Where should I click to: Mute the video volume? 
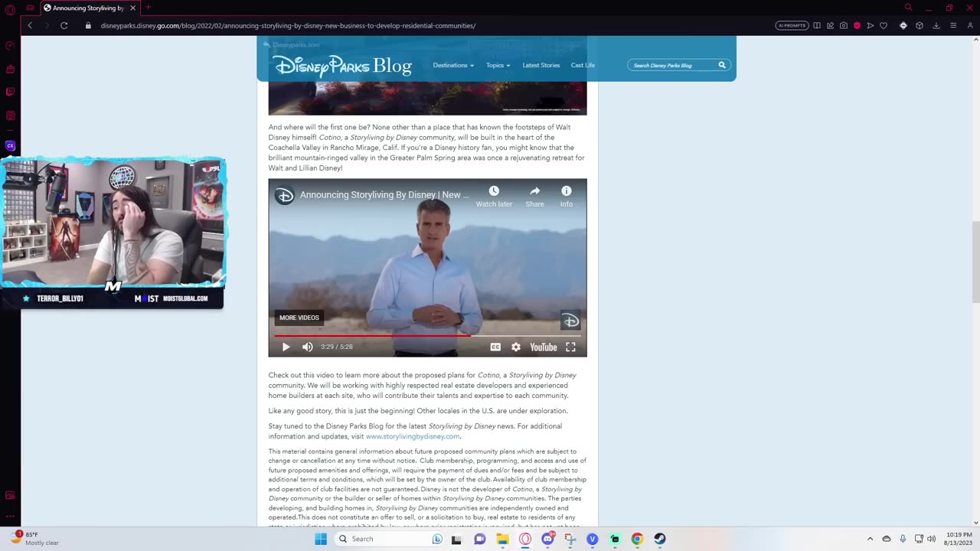[x=307, y=347]
